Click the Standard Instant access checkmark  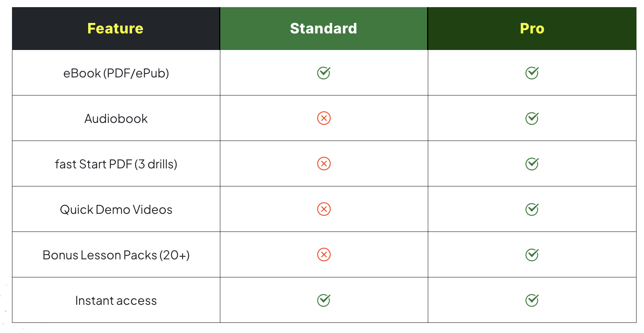coord(324,300)
